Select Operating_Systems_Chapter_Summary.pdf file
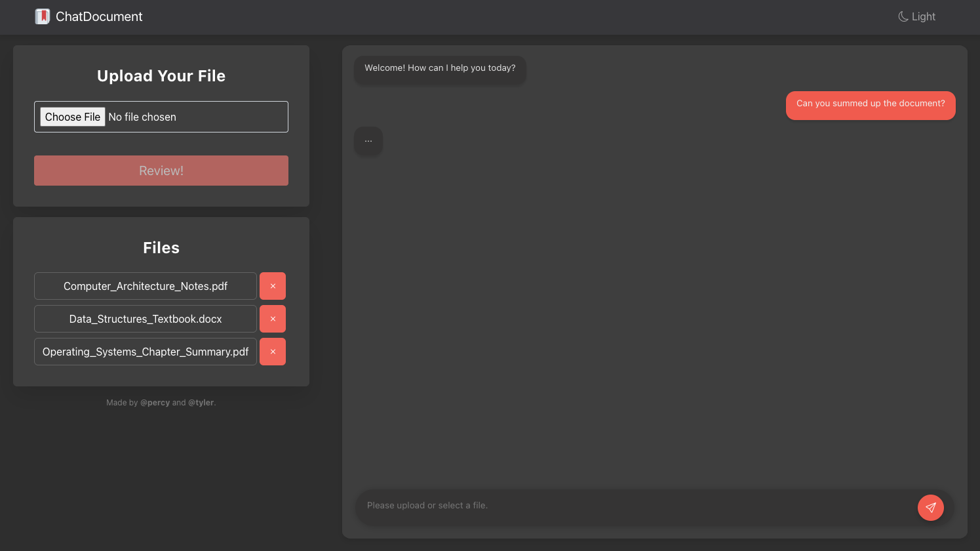Image resolution: width=980 pixels, height=551 pixels. (x=146, y=352)
